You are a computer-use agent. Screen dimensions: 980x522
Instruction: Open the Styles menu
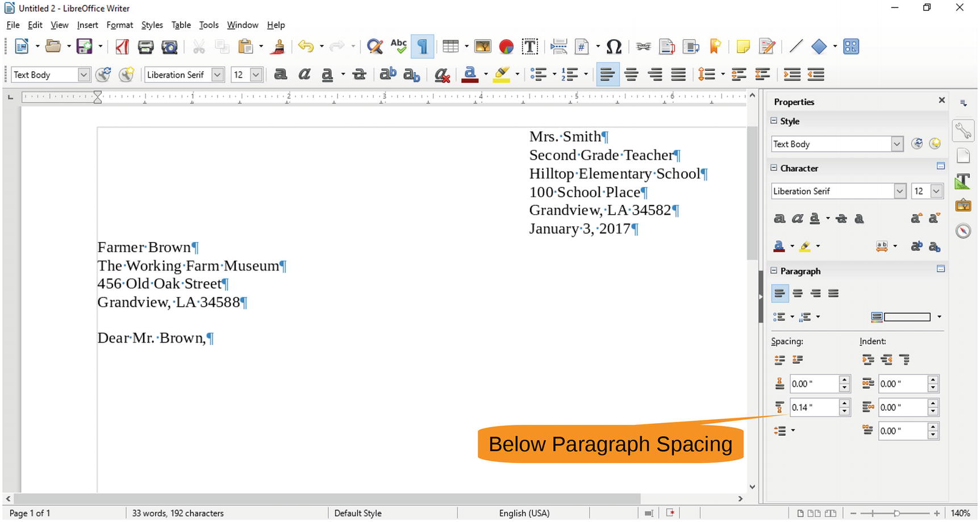[152, 25]
